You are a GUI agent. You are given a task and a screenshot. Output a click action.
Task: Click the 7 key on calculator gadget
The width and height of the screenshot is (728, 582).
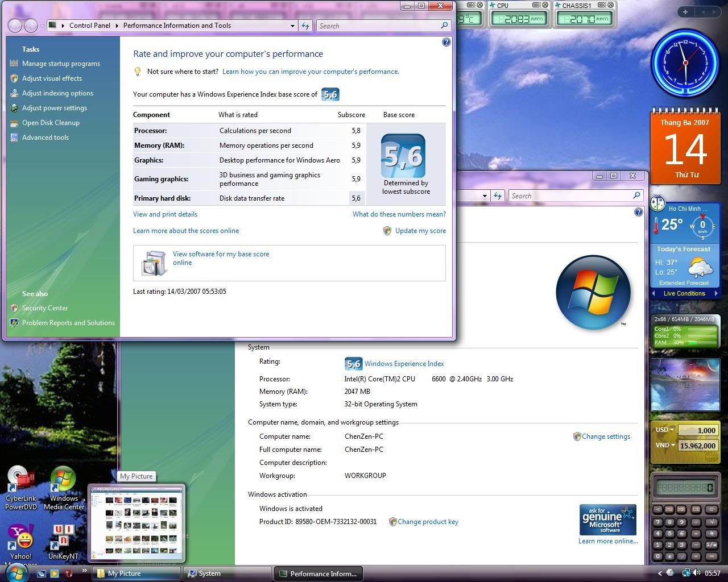point(658,522)
